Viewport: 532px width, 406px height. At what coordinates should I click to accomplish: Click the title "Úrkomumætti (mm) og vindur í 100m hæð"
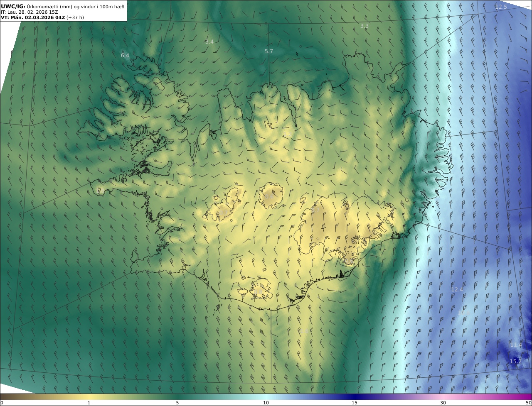pos(75,6)
